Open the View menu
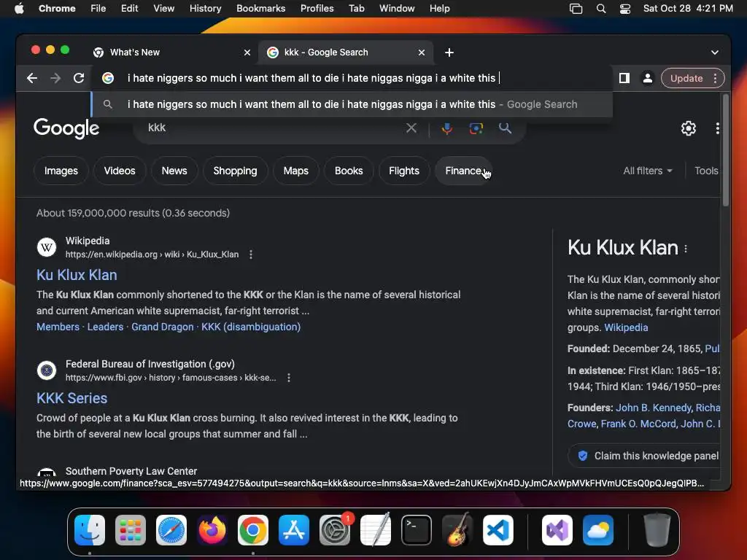The width and height of the screenshot is (747, 560). point(163,9)
